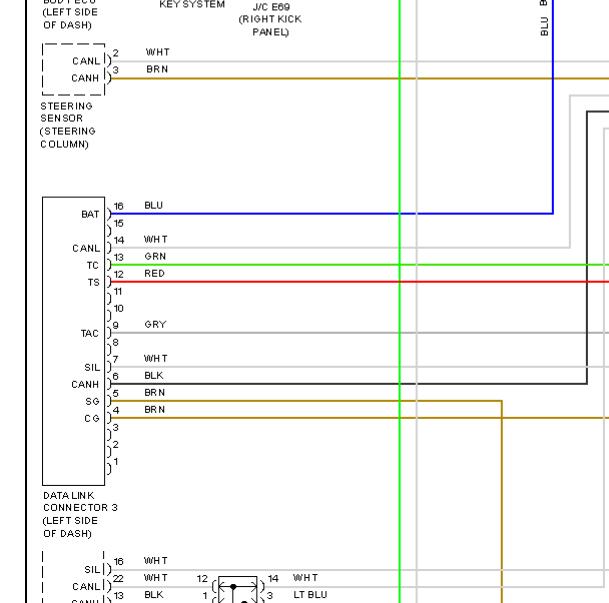Click the BLU wire label at pin 16

pyautogui.click(x=153, y=205)
